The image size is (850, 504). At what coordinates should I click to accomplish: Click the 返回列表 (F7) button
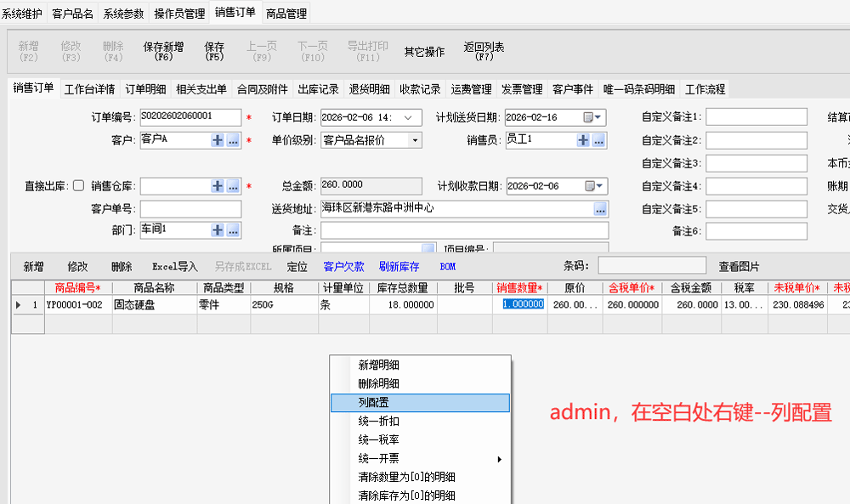484,51
